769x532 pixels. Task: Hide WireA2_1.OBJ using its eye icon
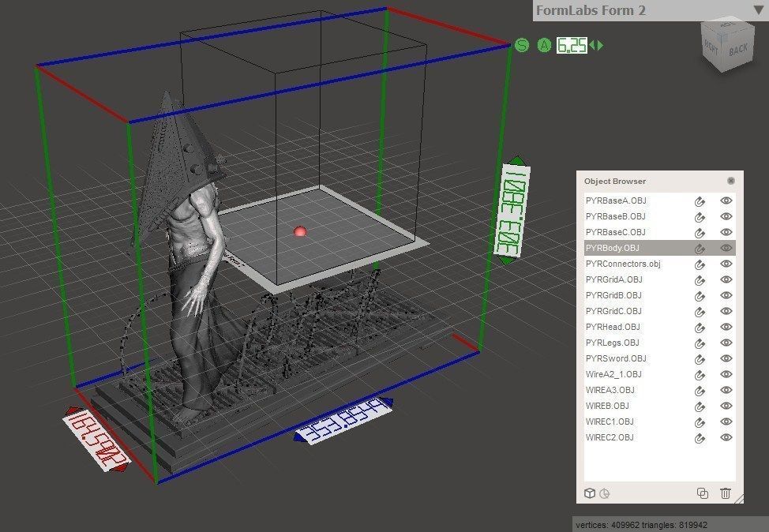pos(726,374)
